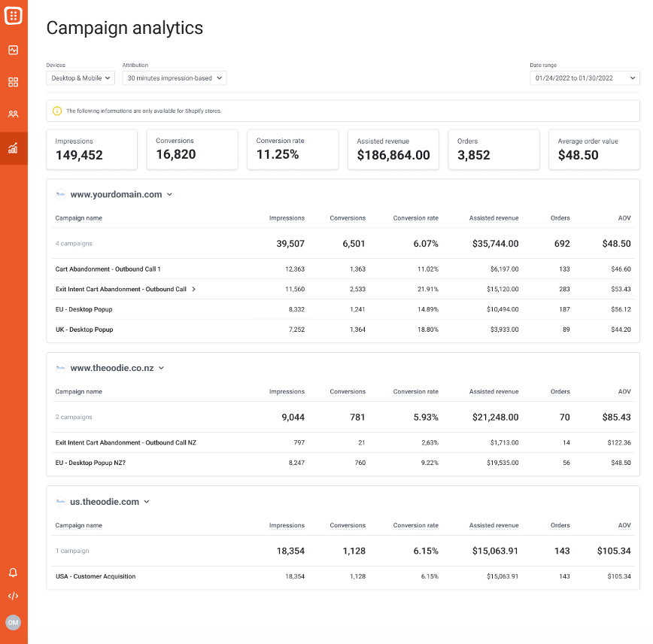The image size is (653, 644).
Task: Click the Assisted revenue summary card
Action: click(393, 149)
